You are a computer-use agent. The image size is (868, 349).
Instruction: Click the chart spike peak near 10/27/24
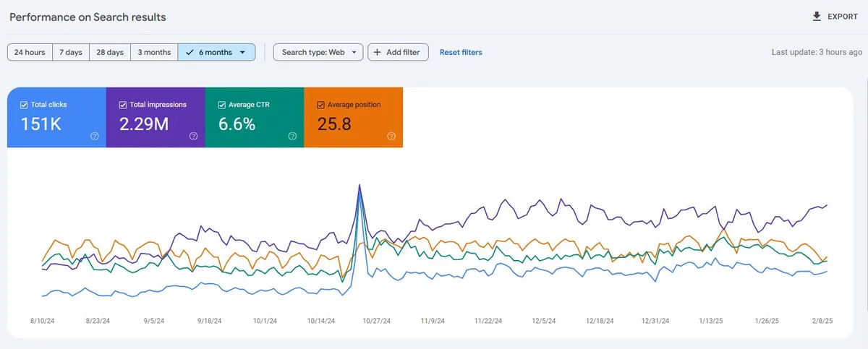[359, 185]
